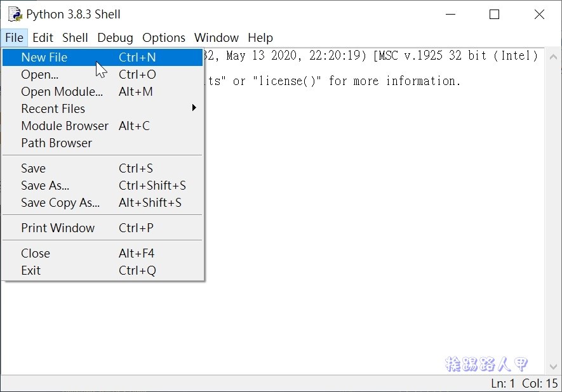Open the Debug menu
This screenshot has height=392, width=562.
pos(115,37)
